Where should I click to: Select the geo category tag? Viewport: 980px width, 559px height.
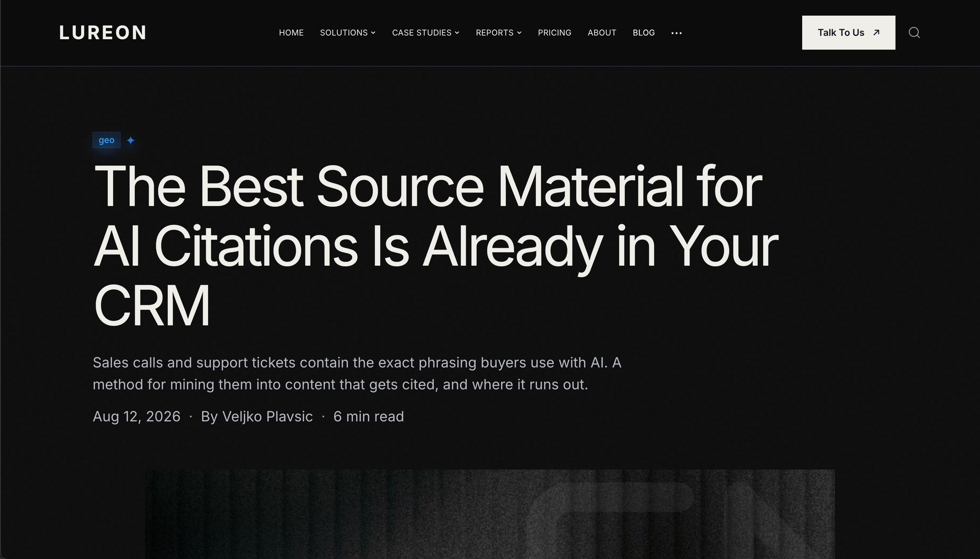(x=106, y=140)
